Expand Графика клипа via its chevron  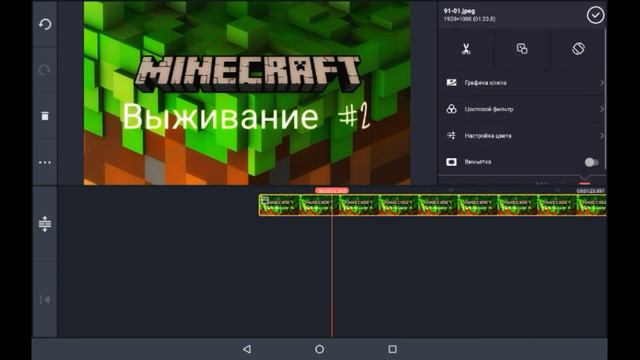602,83
